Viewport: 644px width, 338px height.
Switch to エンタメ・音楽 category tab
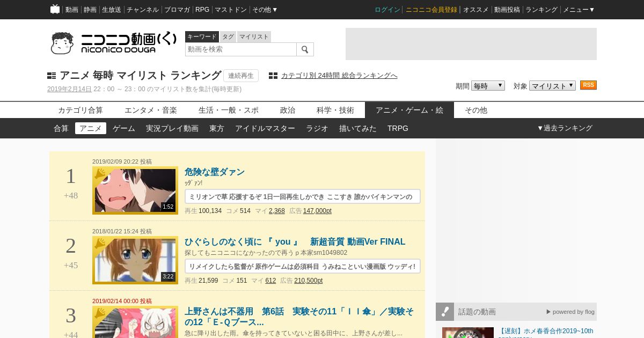point(151,110)
